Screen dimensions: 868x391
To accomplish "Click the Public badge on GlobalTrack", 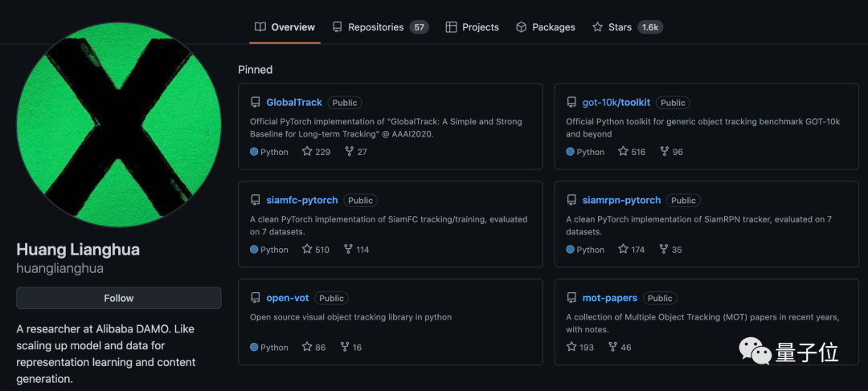I will (344, 103).
